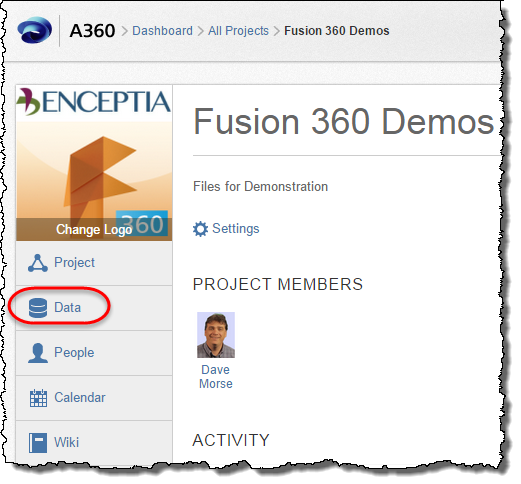Click the ACTIVITY section heading
Viewport: 521px width, 484px height.
(231, 440)
